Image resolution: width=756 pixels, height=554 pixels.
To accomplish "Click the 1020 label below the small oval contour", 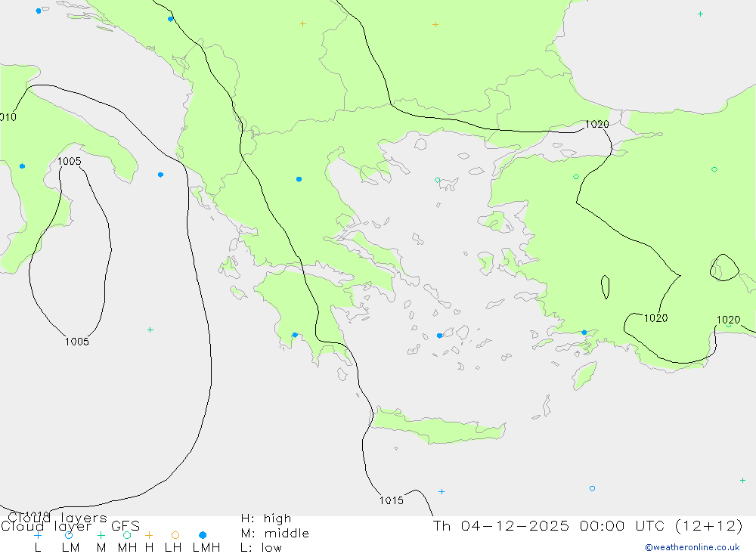I will (x=655, y=318).
